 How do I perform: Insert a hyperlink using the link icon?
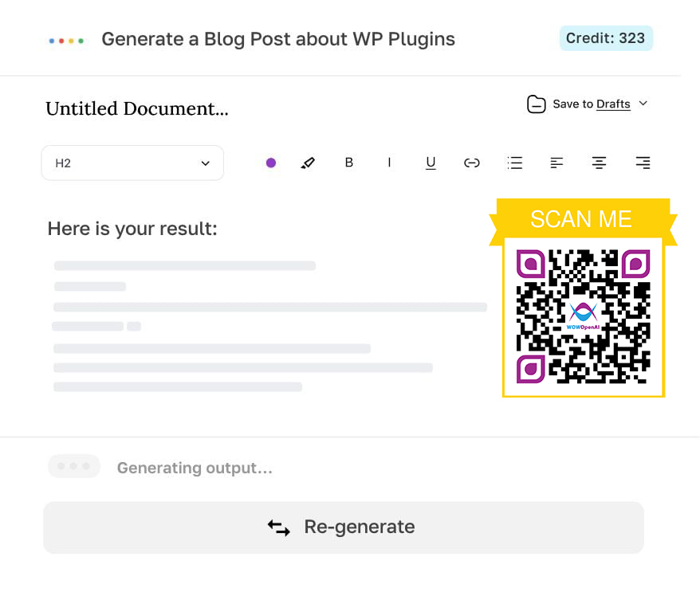(x=472, y=163)
